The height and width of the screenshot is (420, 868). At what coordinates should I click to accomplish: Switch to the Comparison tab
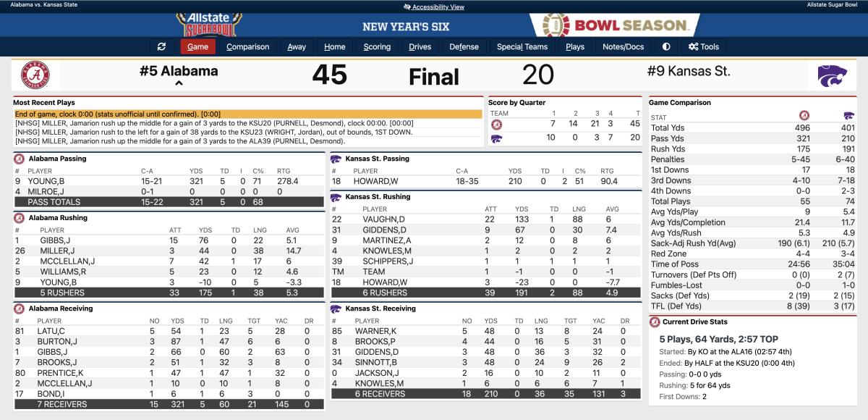247,47
